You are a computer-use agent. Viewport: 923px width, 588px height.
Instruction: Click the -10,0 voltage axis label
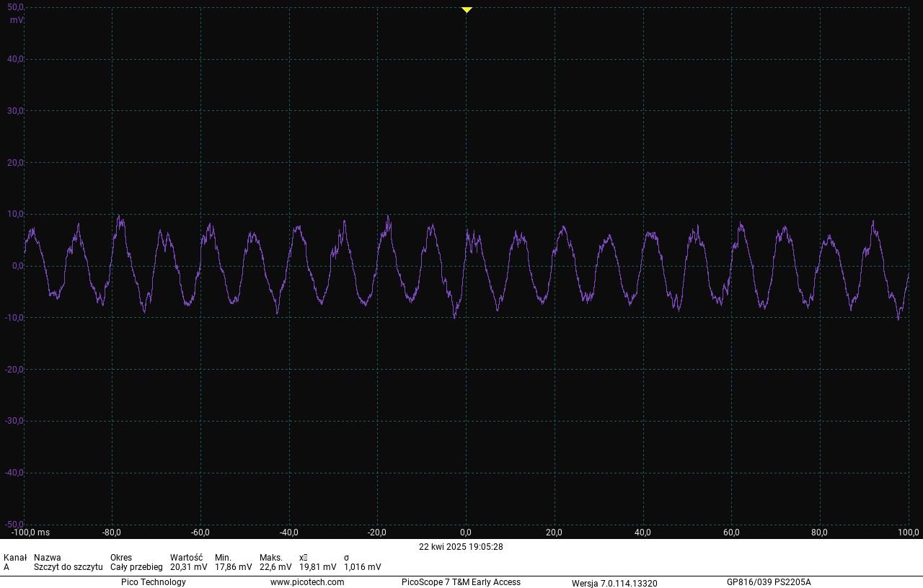click(14, 318)
